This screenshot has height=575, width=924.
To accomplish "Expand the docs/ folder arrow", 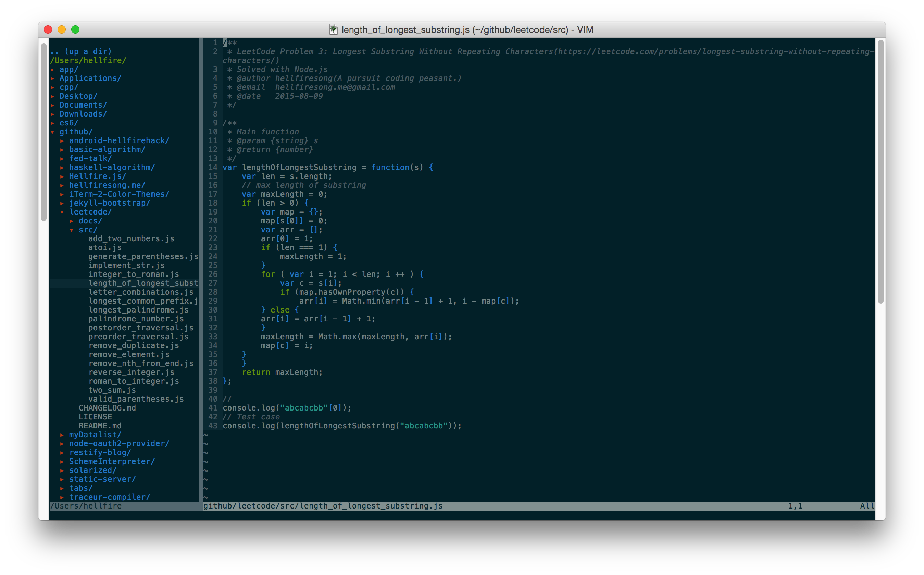I will 72,221.
